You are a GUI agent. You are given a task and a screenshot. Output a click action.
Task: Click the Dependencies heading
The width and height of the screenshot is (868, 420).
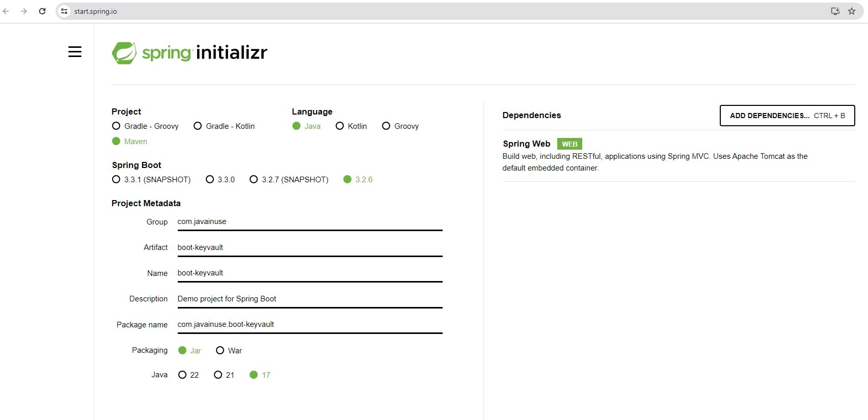[x=531, y=115]
